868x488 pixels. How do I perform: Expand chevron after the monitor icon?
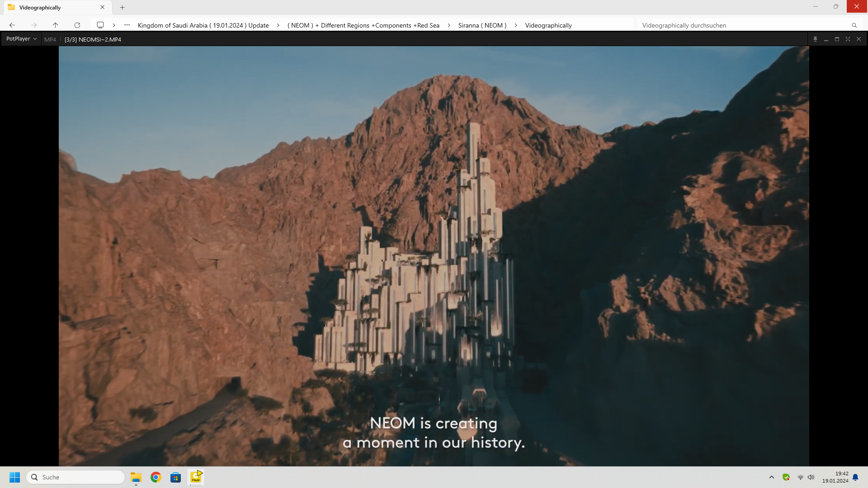click(x=114, y=25)
